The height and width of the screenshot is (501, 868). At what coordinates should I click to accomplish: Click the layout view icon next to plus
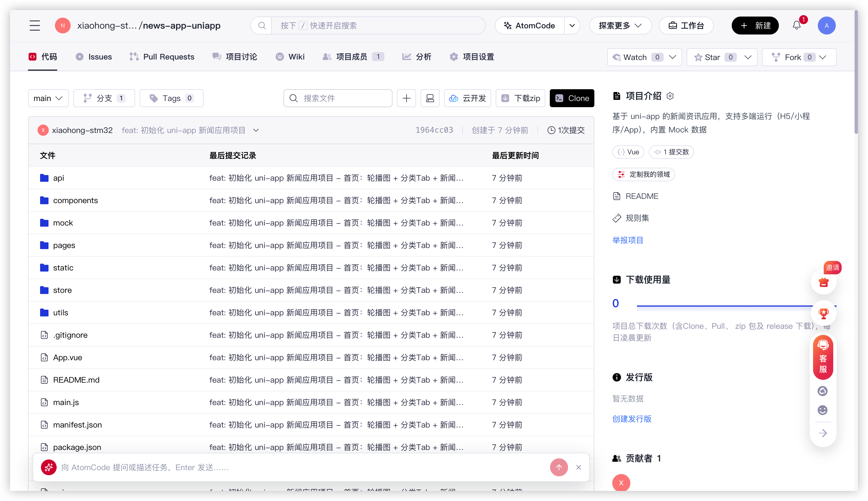[x=430, y=98]
